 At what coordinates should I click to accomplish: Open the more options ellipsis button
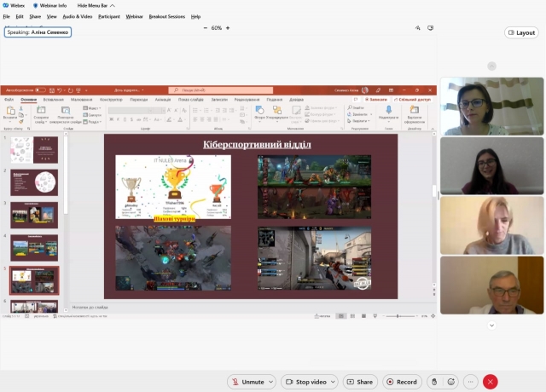point(471,382)
